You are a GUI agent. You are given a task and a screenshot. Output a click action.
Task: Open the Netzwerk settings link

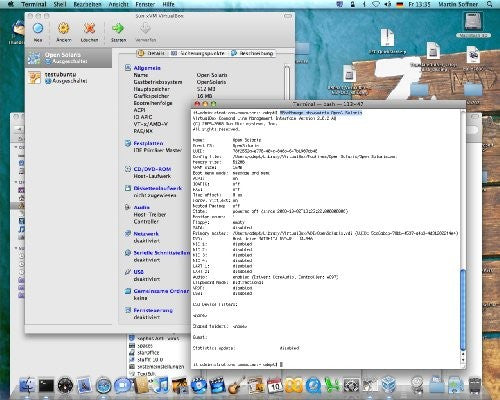click(146, 234)
